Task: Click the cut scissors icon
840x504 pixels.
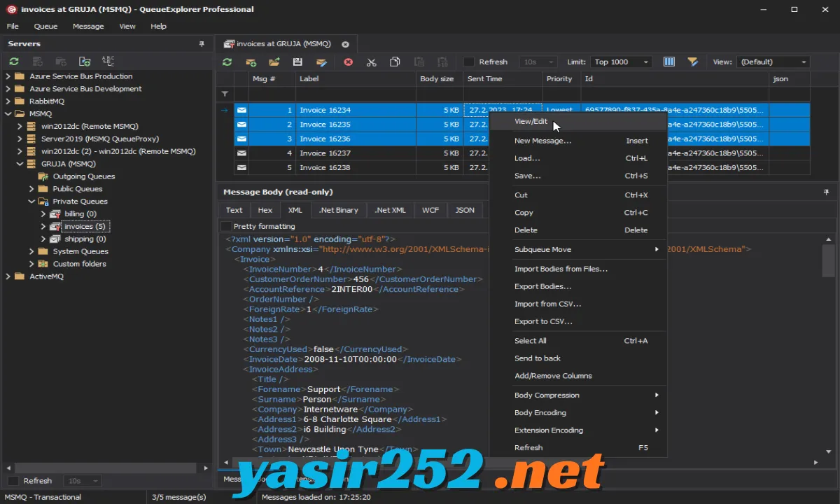Action: coord(372,62)
